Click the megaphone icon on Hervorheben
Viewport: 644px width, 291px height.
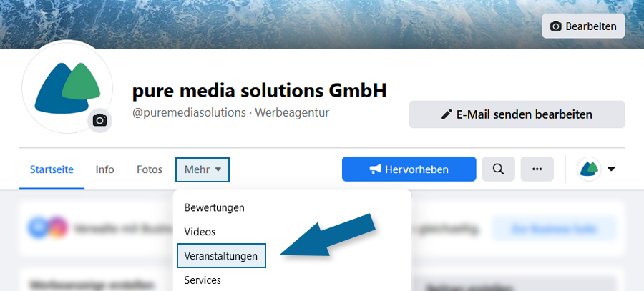click(375, 169)
